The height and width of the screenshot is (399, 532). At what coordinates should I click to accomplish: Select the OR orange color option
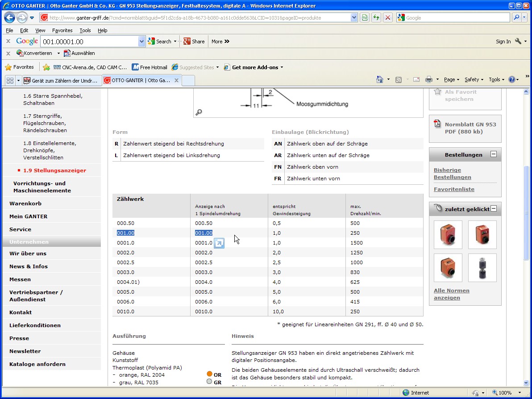tap(209, 374)
